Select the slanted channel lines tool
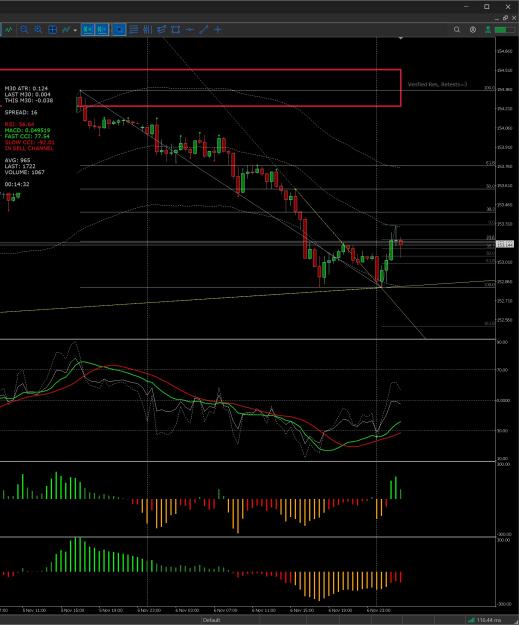The height and width of the screenshot is (625, 519). coord(161,29)
